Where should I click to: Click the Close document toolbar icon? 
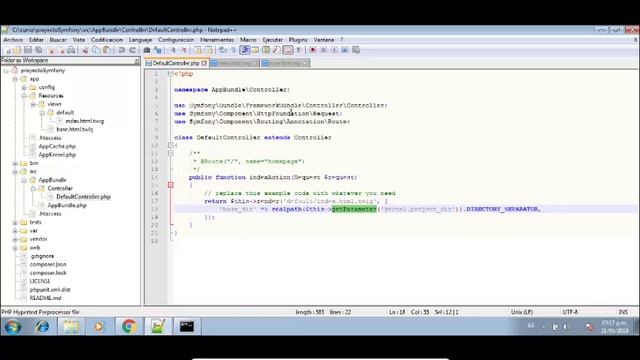click(x=51, y=50)
